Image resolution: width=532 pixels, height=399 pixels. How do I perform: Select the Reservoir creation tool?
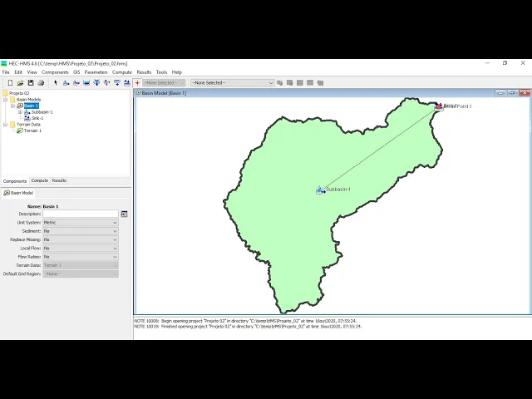86,83
